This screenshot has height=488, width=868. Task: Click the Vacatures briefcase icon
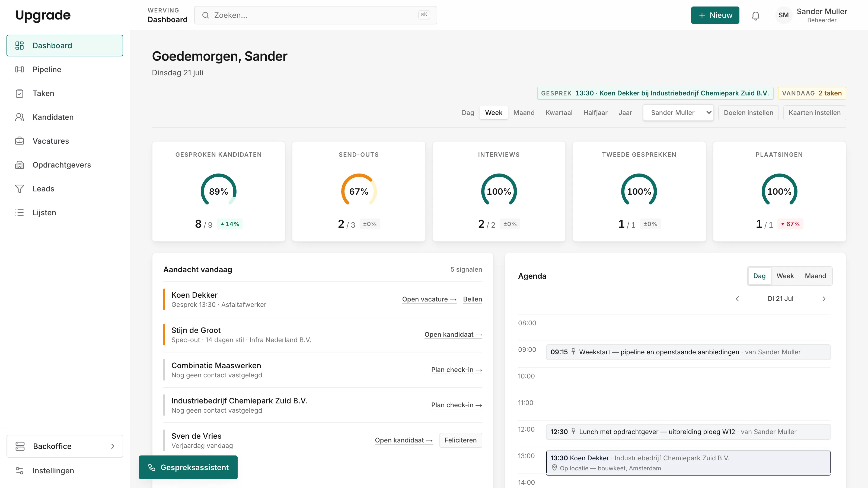point(20,141)
